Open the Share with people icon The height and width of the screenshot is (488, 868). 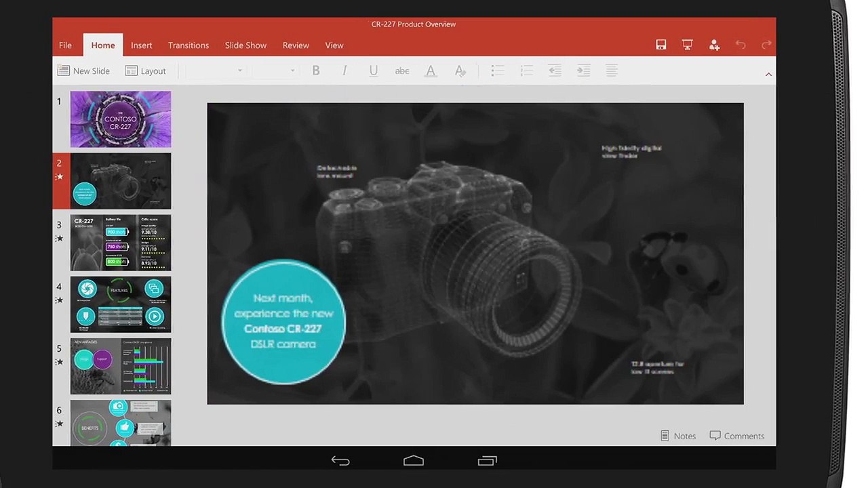[714, 45]
